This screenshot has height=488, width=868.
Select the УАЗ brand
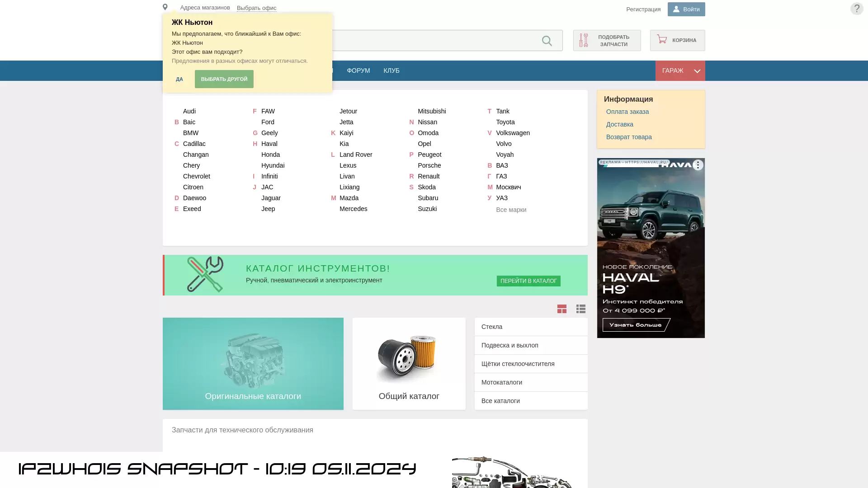502,198
